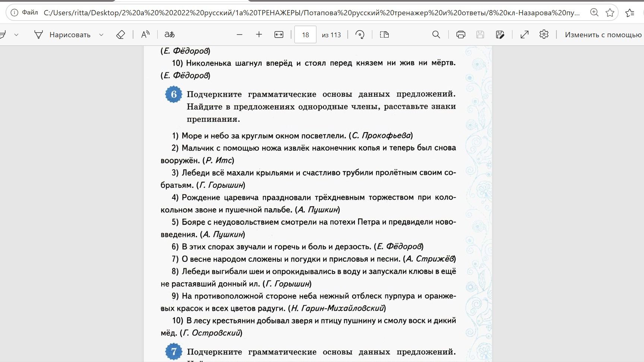The height and width of the screenshot is (362, 644).
Task: Click the site information icon in address bar
Action: click(14, 13)
